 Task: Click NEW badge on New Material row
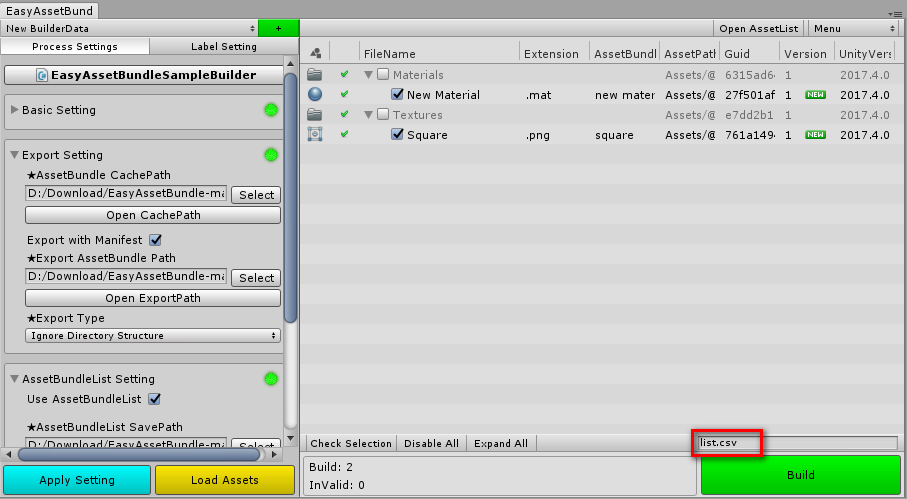tap(815, 95)
